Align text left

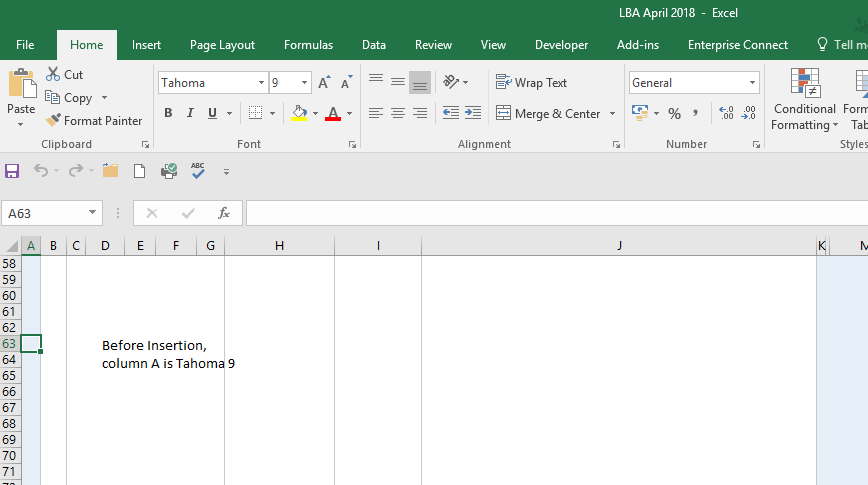(376, 113)
